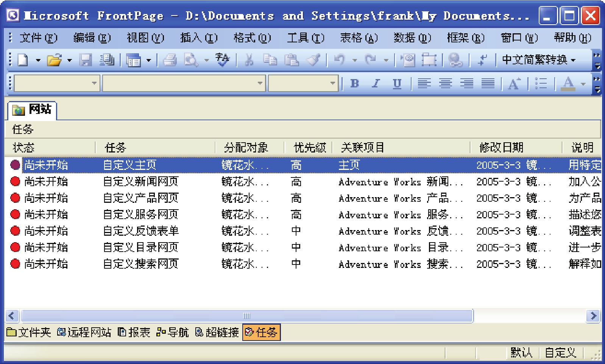The image size is (605, 364).
Task: Open the New page dropdown arrow
Action: pos(38,60)
